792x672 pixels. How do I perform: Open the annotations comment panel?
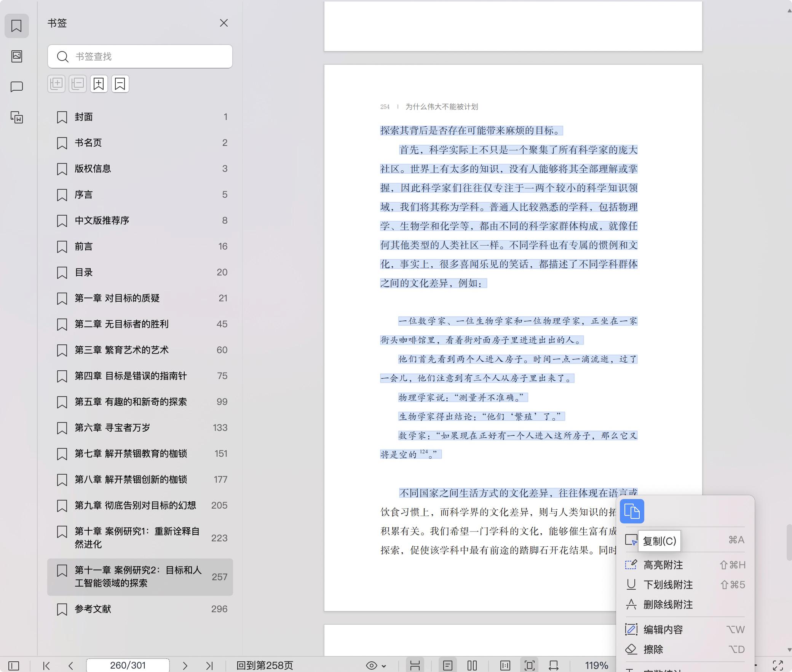click(x=17, y=87)
